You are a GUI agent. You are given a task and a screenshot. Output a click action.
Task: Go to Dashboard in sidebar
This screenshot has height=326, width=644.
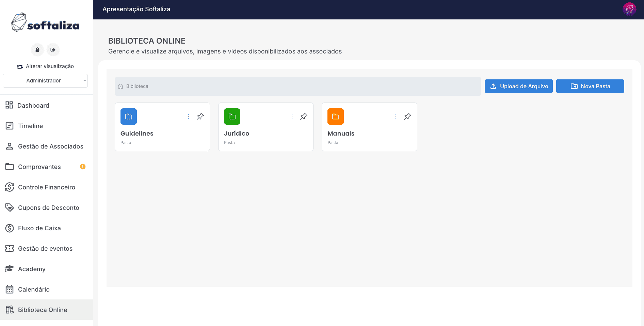point(33,106)
